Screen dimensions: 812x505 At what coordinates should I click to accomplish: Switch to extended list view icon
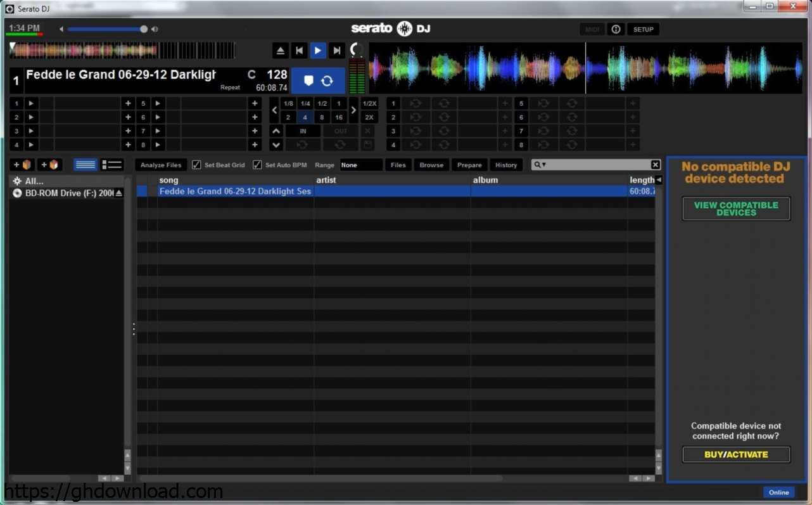pyautogui.click(x=112, y=165)
